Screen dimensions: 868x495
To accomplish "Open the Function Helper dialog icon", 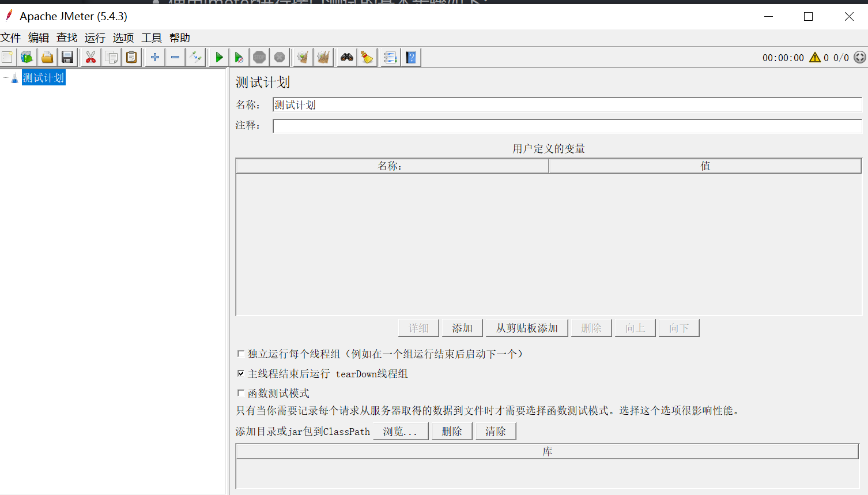I will 390,57.
